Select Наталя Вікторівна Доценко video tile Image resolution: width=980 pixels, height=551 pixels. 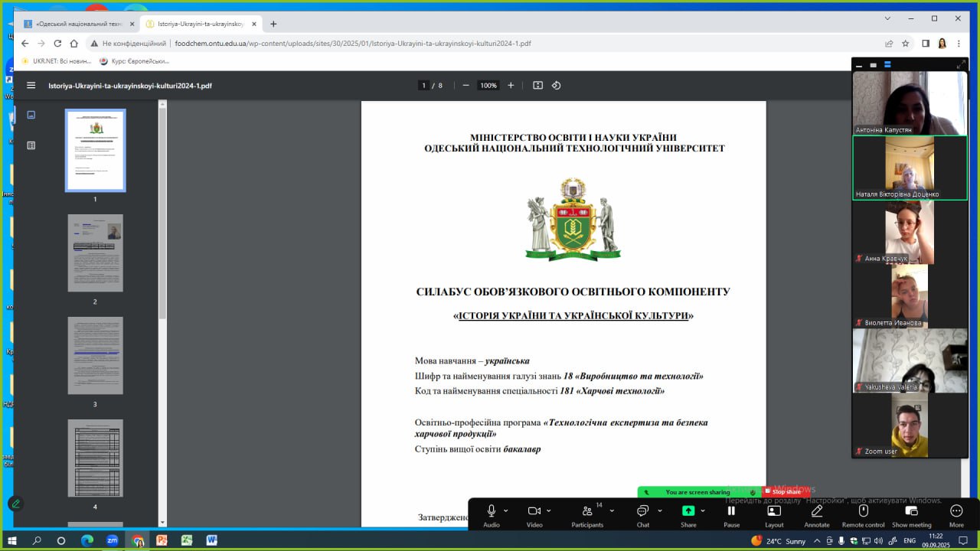pyautogui.click(x=910, y=168)
